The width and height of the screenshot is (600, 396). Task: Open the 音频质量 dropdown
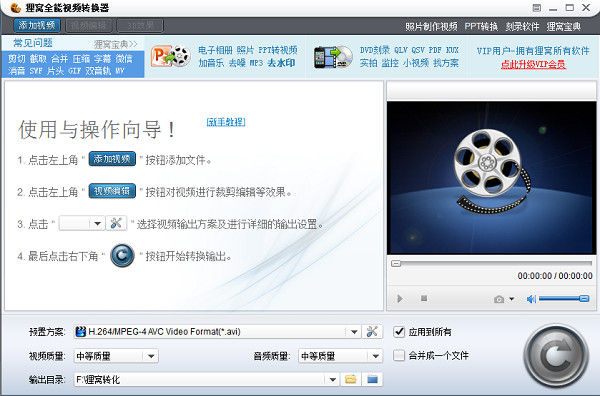(x=375, y=356)
